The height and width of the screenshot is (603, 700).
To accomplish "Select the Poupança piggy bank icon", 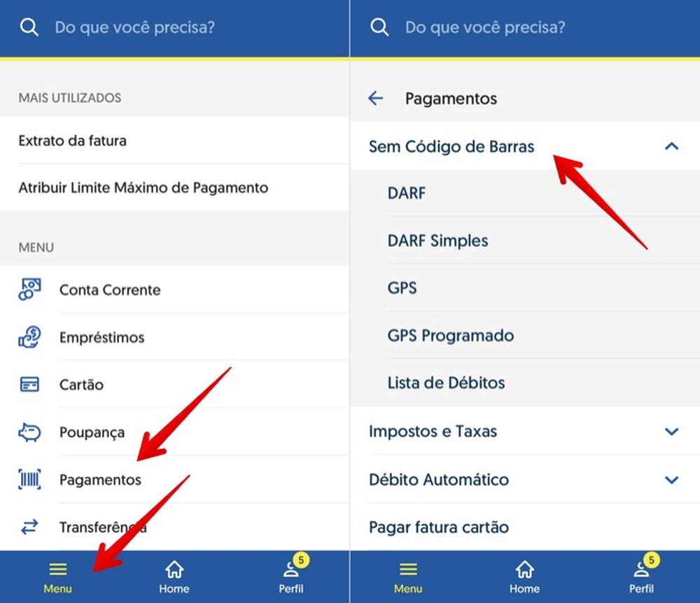I will (28, 432).
